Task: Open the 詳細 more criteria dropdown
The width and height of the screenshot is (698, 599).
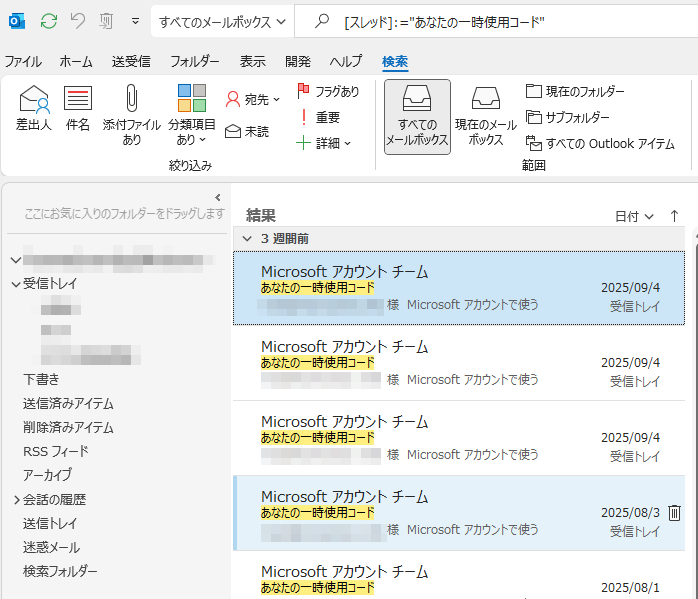Action: point(324,143)
